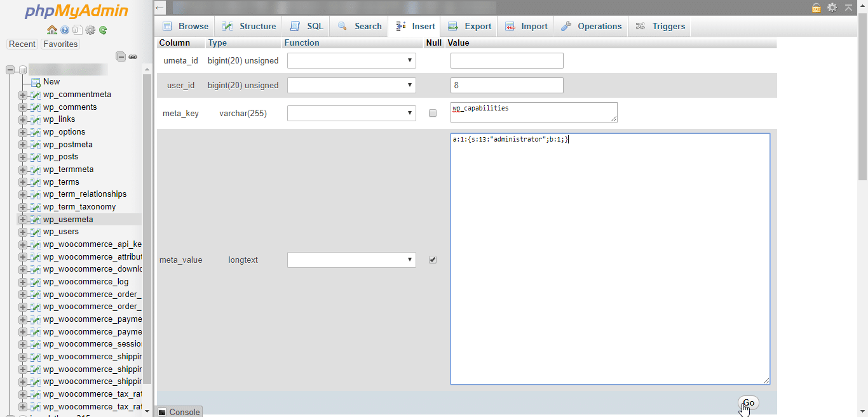Switch to the SQL tab
Screen dimensions: 868x417
pos(306,26)
